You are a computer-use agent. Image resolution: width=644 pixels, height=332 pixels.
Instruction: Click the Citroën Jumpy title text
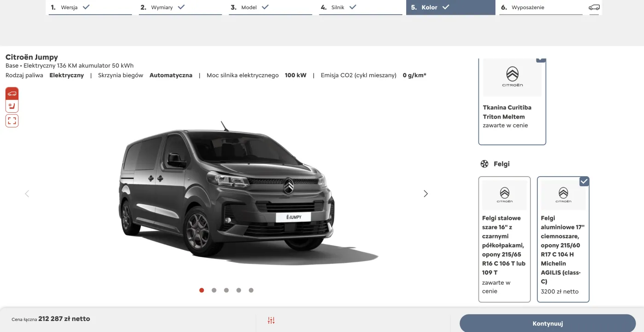(32, 57)
